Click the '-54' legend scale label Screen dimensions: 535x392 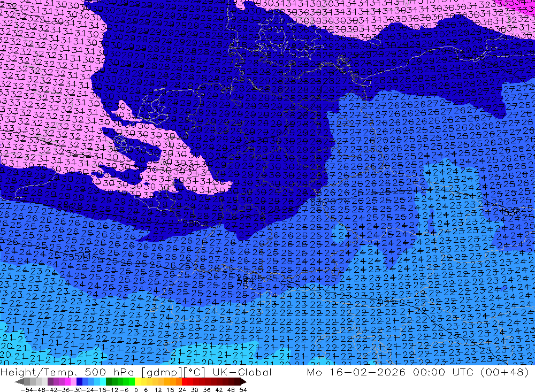(27, 390)
